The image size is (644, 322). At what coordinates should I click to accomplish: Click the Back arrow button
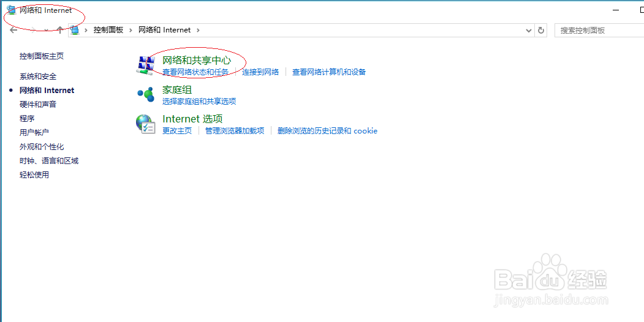coord(13,30)
